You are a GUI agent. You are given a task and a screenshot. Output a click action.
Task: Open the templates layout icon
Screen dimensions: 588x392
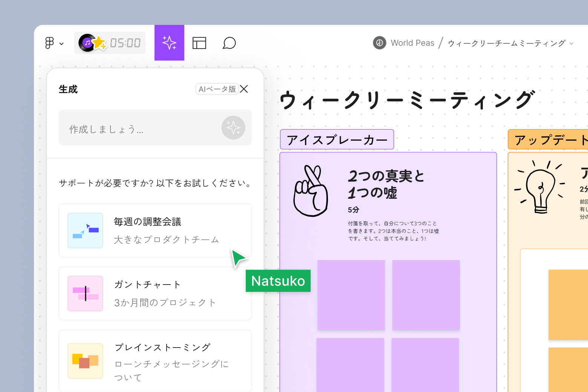click(199, 43)
